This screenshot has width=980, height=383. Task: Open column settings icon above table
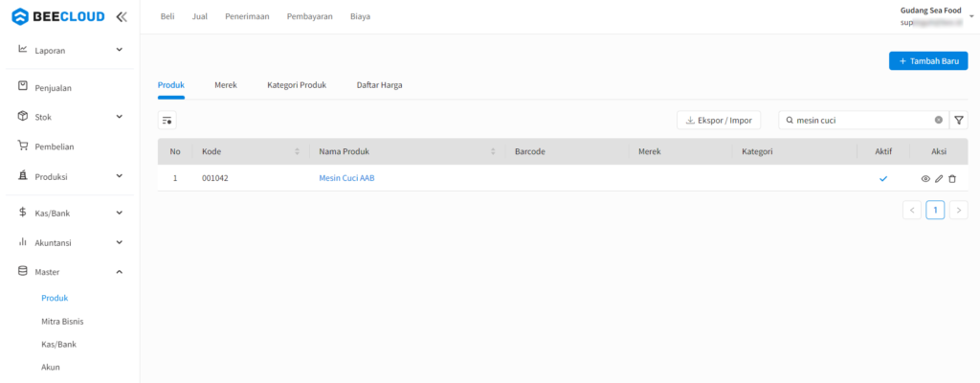167,120
